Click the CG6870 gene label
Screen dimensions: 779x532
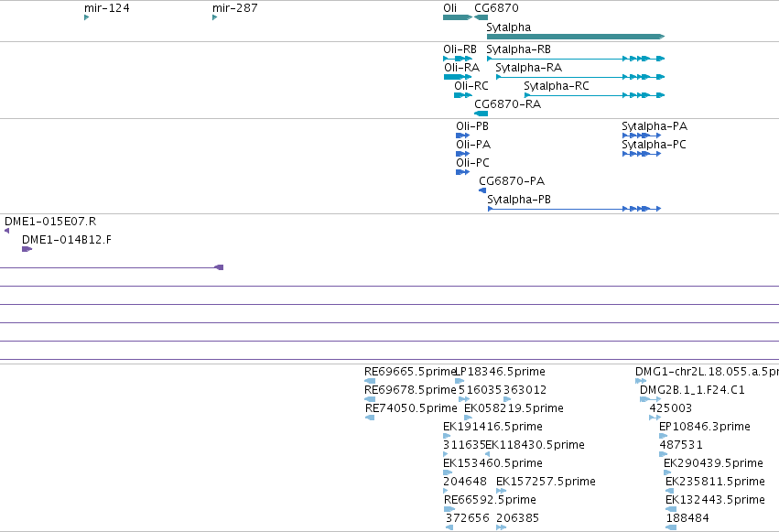point(496,8)
